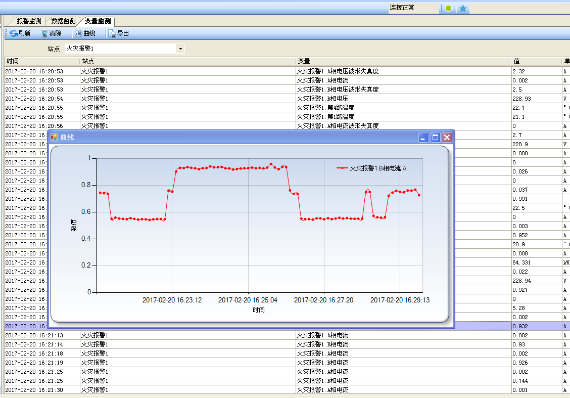Image resolution: width=570 pixels, height=398 pixels.
Task: Click the 曲线 curve button label
Action: pos(89,33)
